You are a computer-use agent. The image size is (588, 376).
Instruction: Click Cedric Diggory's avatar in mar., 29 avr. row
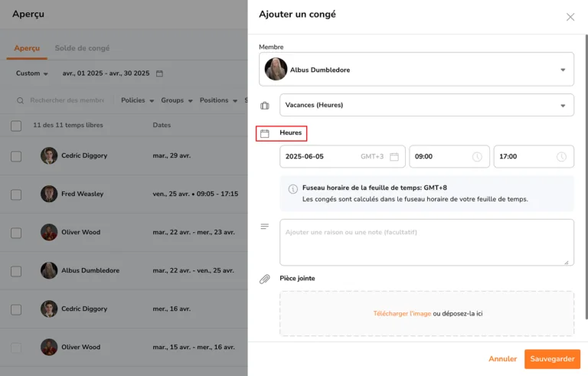coord(49,155)
